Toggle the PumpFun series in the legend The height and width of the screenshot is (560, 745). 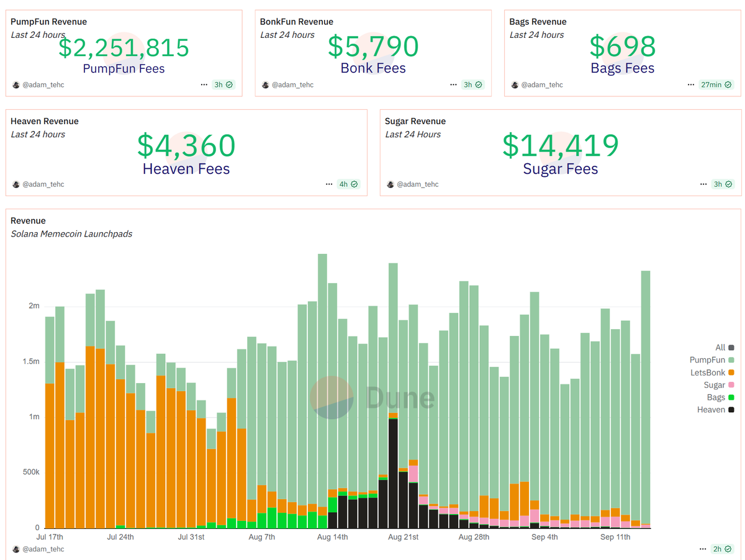[712, 360]
